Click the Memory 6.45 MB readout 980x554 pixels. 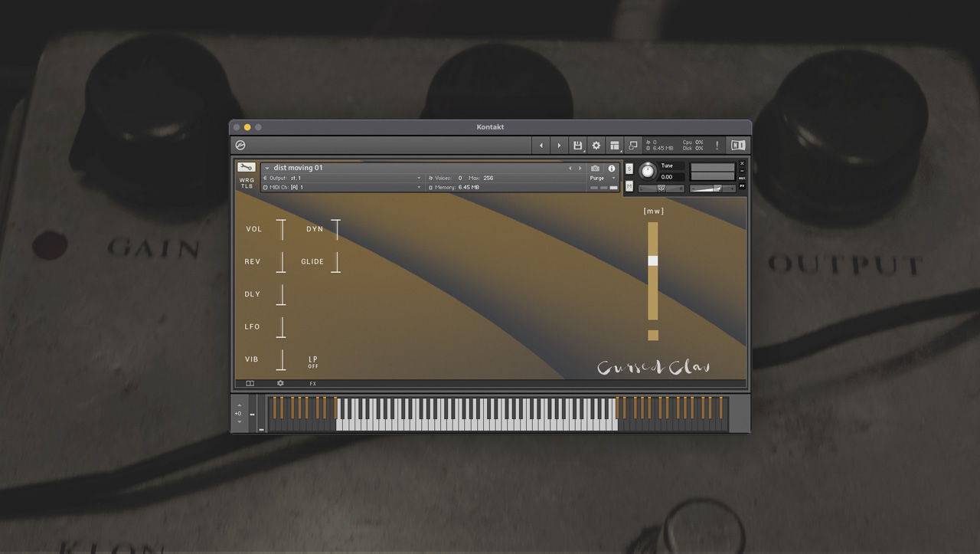pos(453,187)
